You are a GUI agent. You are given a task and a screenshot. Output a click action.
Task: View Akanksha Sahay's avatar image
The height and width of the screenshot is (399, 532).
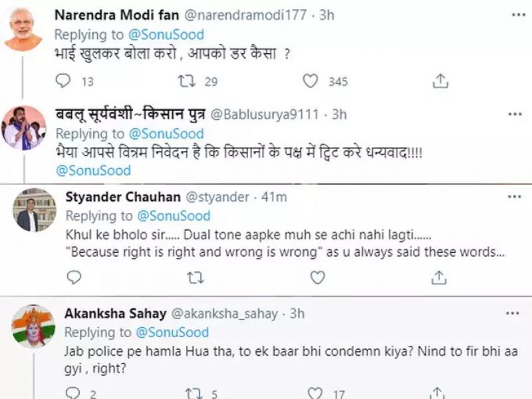[34, 327]
